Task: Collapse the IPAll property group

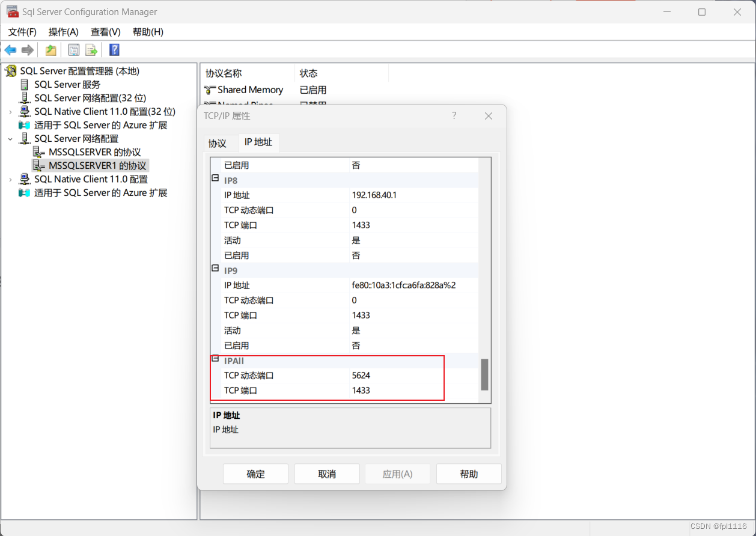Action: (x=215, y=359)
